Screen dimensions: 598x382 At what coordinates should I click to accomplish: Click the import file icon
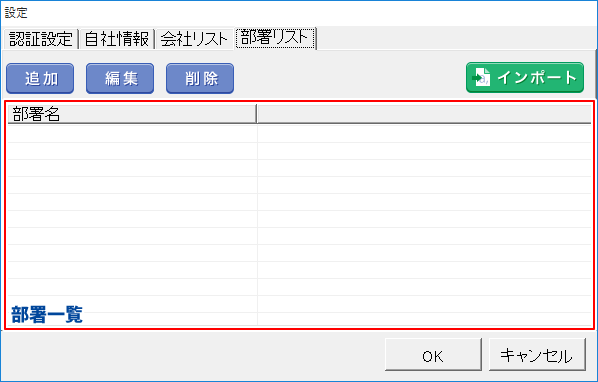pyautogui.click(x=481, y=78)
